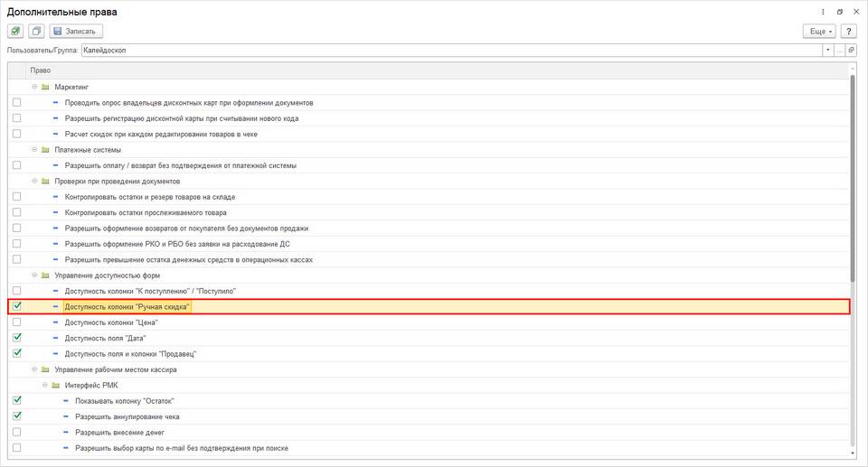Click Проверки при проведении документов folder icon
The width and height of the screenshot is (868, 467).
[x=45, y=181]
